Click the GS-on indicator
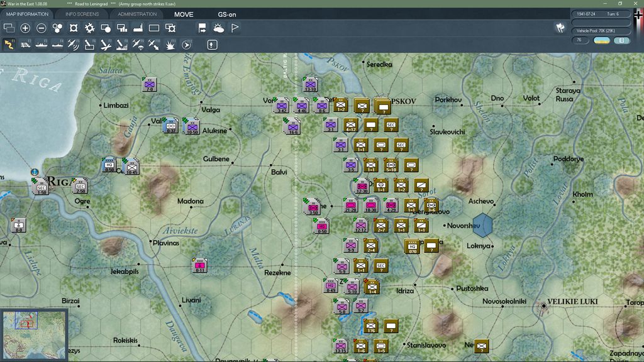This screenshot has height=362, width=644. pyautogui.click(x=226, y=14)
